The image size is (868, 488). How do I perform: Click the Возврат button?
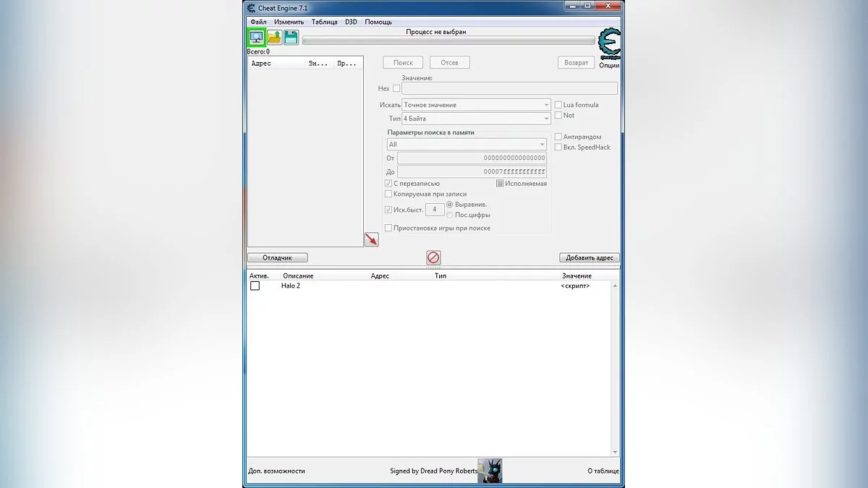coord(576,63)
